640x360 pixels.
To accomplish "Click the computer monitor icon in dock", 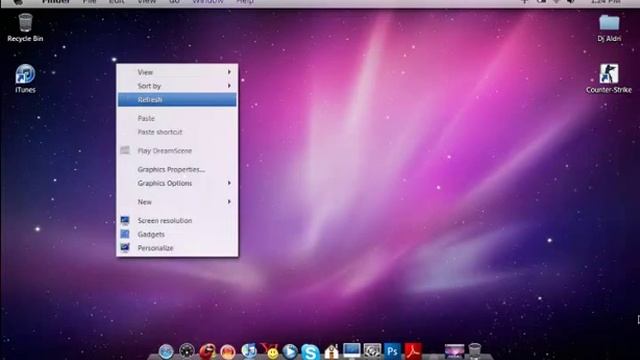I will tap(351, 351).
